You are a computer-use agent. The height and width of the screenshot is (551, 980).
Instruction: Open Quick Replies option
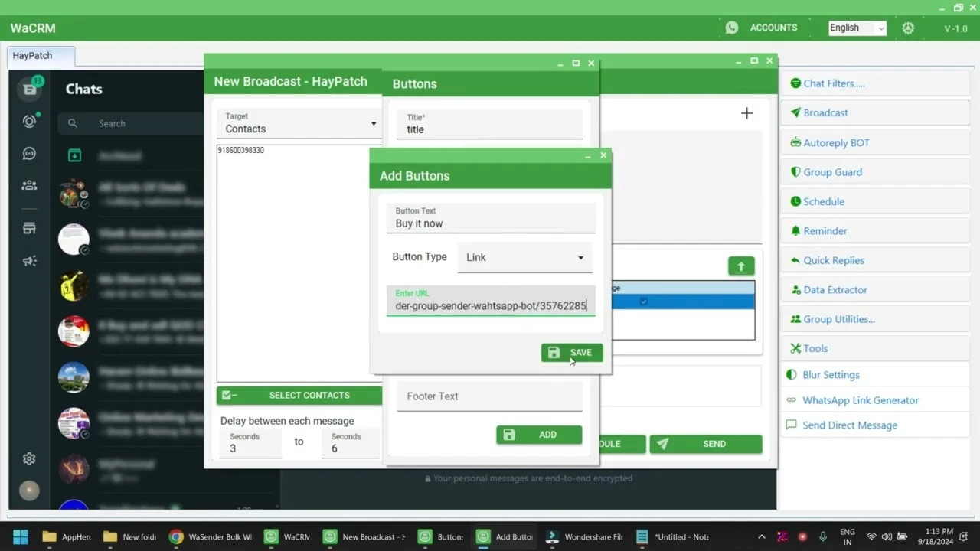pyautogui.click(x=875, y=260)
